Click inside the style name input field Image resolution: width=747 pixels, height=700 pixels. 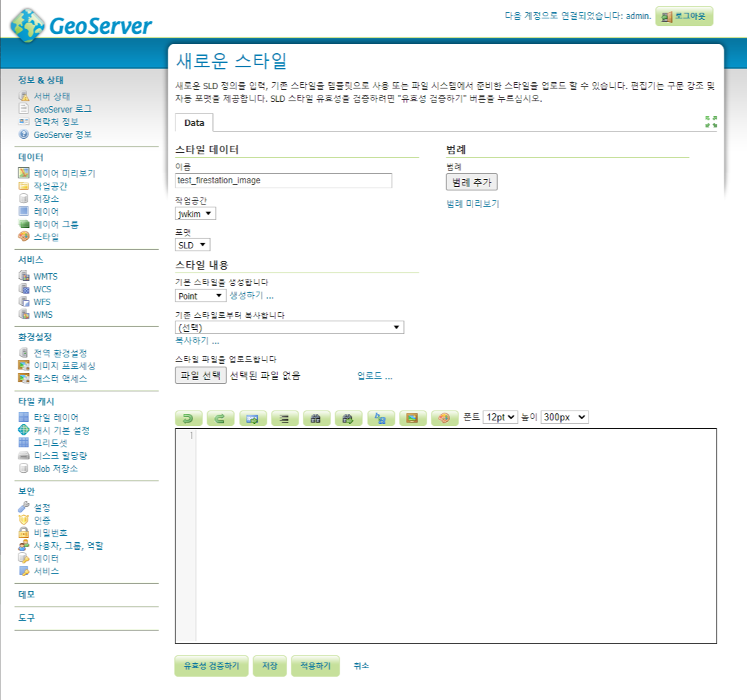click(283, 181)
